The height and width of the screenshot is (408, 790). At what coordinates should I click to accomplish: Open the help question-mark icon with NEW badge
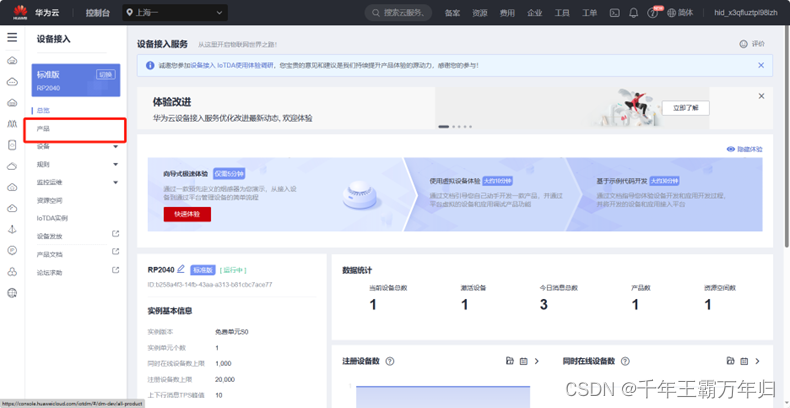(653, 13)
